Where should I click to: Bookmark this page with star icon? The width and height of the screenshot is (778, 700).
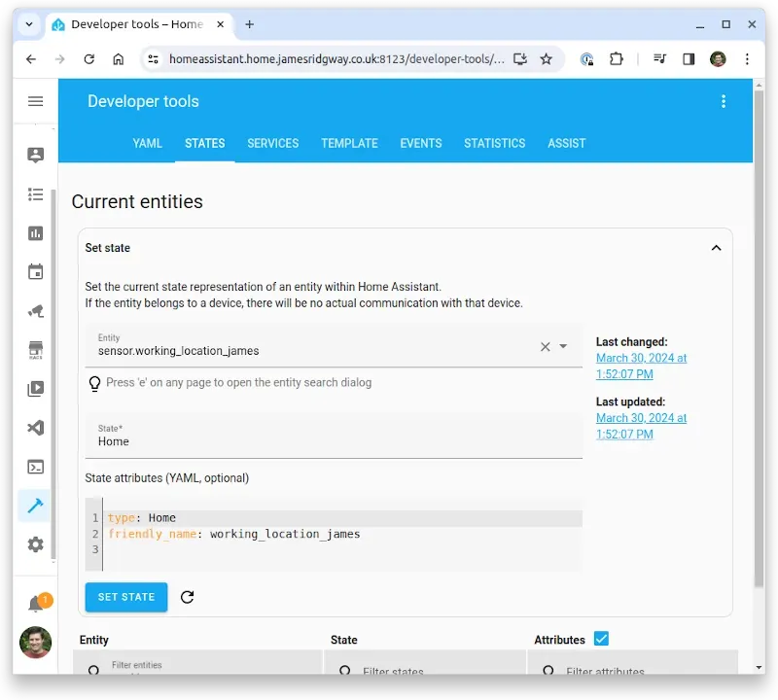point(547,59)
